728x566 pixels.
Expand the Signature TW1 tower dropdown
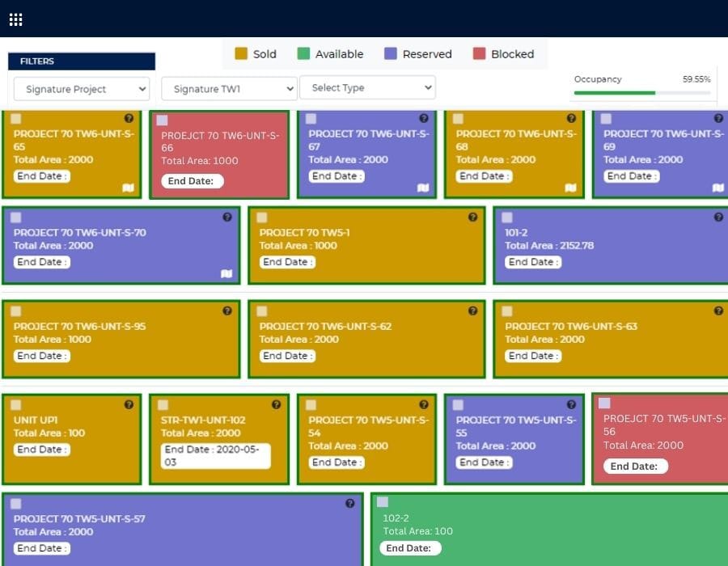point(229,89)
